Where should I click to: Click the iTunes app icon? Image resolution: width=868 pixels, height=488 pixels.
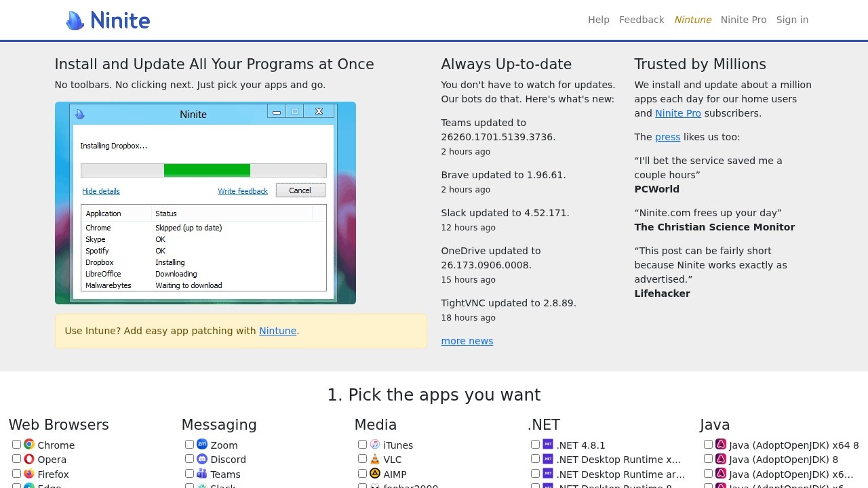click(375, 445)
